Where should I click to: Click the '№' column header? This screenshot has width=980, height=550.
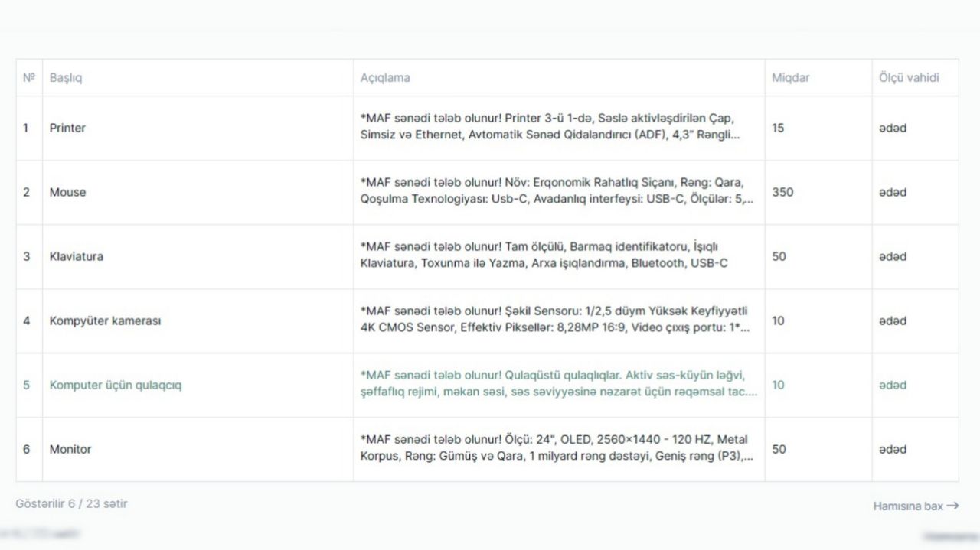(x=29, y=78)
